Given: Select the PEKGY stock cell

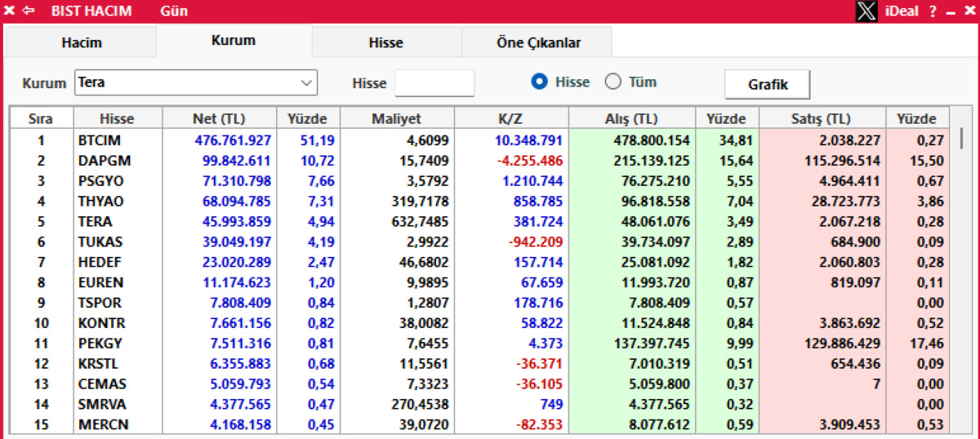Looking at the screenshot, I should coord(118,344).
